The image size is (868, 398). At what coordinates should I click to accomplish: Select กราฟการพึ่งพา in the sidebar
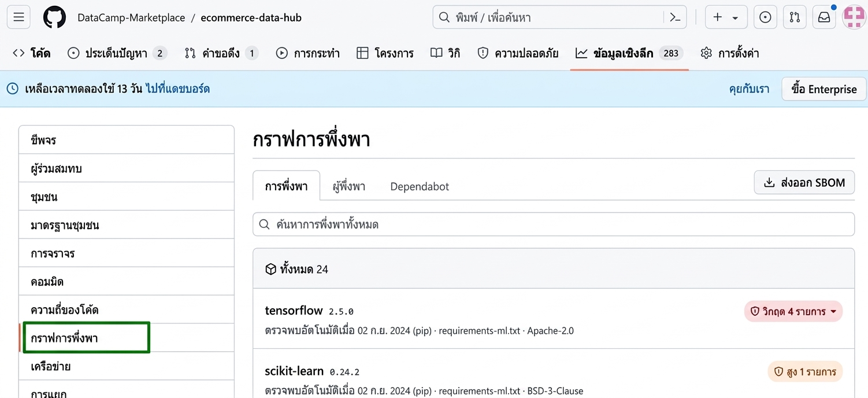coord(127,338)
